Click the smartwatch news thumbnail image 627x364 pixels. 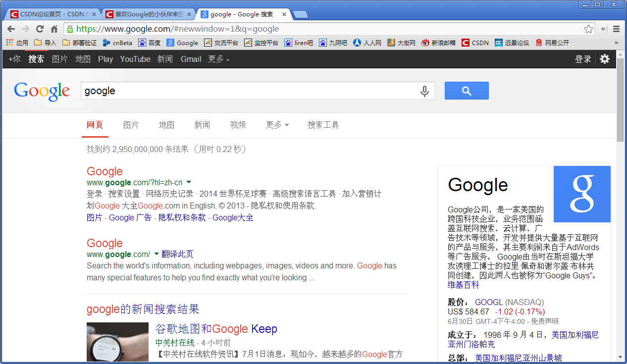pos(117,342)
